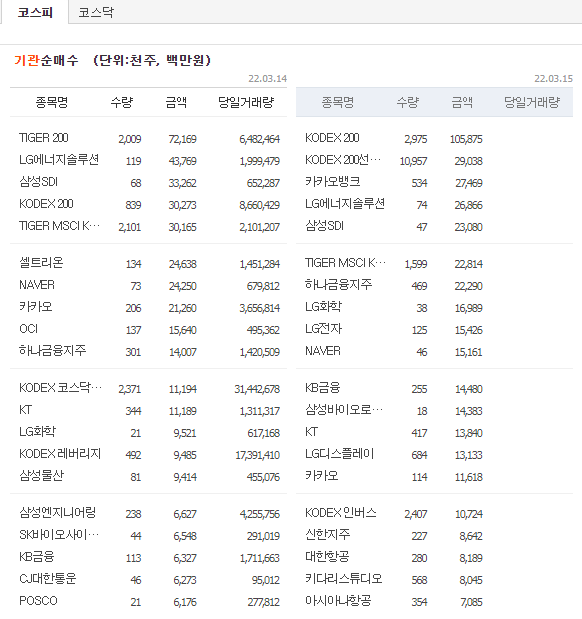Open NAVER in the 22.03.15 list
582x619 pixels.
pyautogui.click(x=323, y=351)
